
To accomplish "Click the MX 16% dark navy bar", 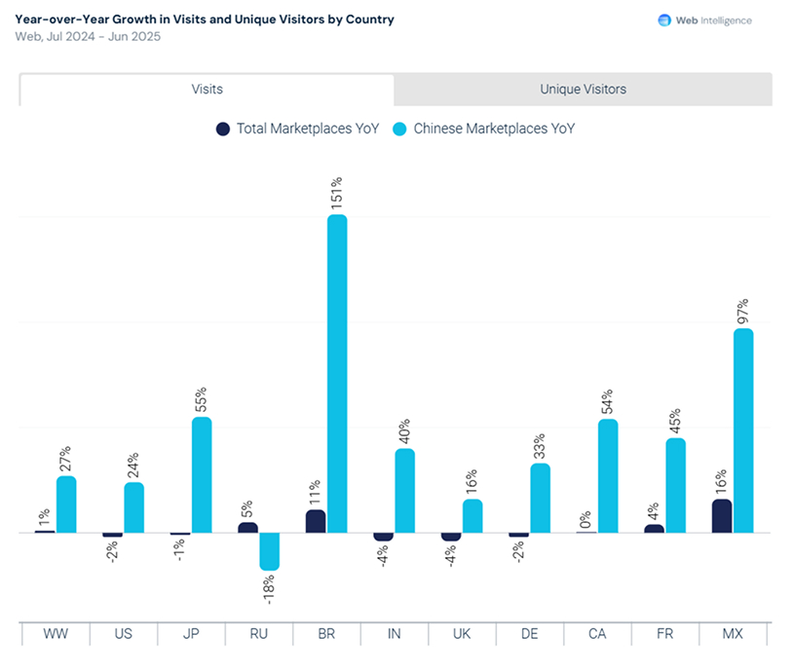I will pyautogui.click(x=722, y=516).
